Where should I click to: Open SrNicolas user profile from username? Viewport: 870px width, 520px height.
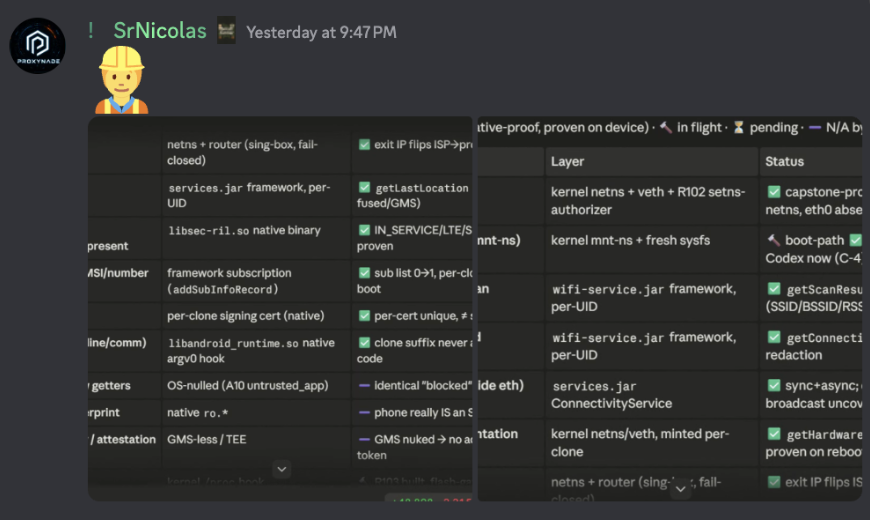[160, 31]
